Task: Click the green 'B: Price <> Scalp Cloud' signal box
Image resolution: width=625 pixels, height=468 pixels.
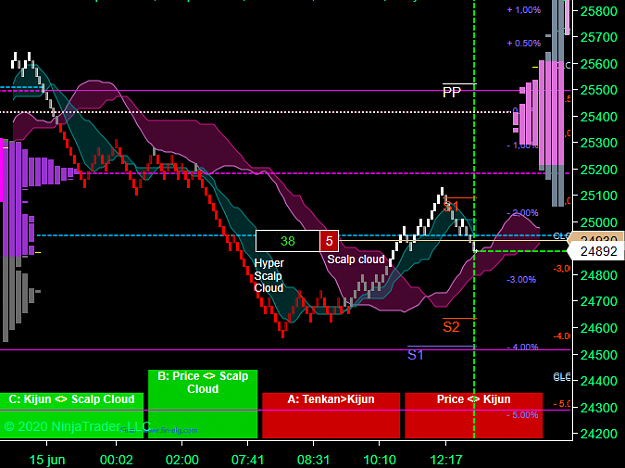Action: (x=202, y=404)
